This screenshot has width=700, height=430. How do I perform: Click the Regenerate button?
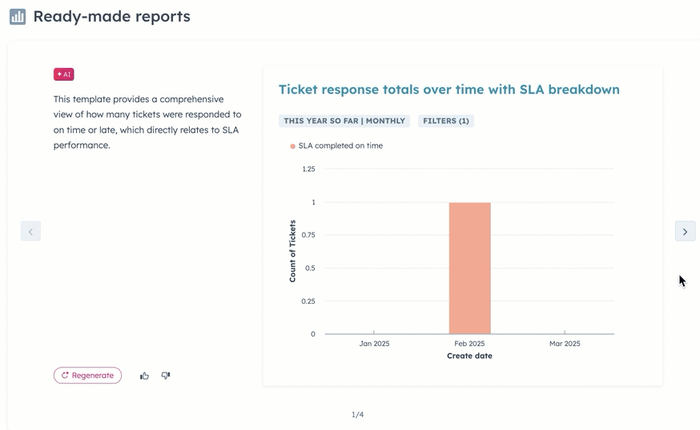[88, 376]
